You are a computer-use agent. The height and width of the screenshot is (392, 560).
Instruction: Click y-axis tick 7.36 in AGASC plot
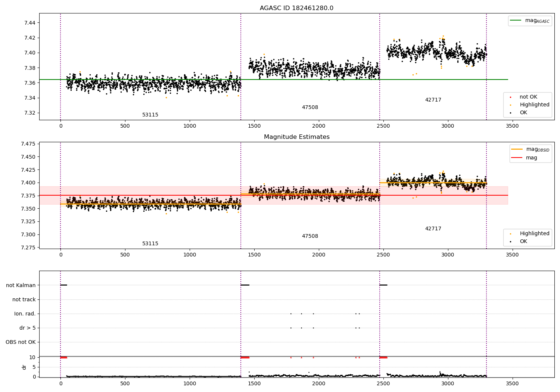click(x=30, y=83)
